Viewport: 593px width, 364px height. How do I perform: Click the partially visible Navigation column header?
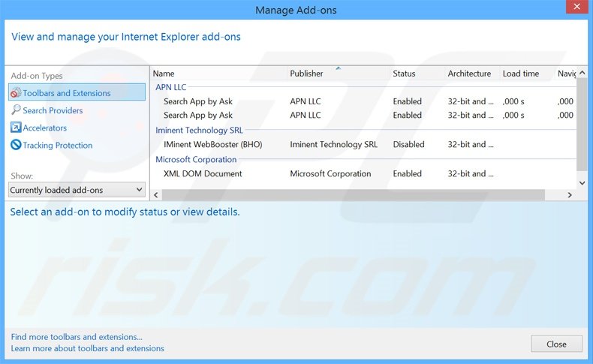point(566,74)
